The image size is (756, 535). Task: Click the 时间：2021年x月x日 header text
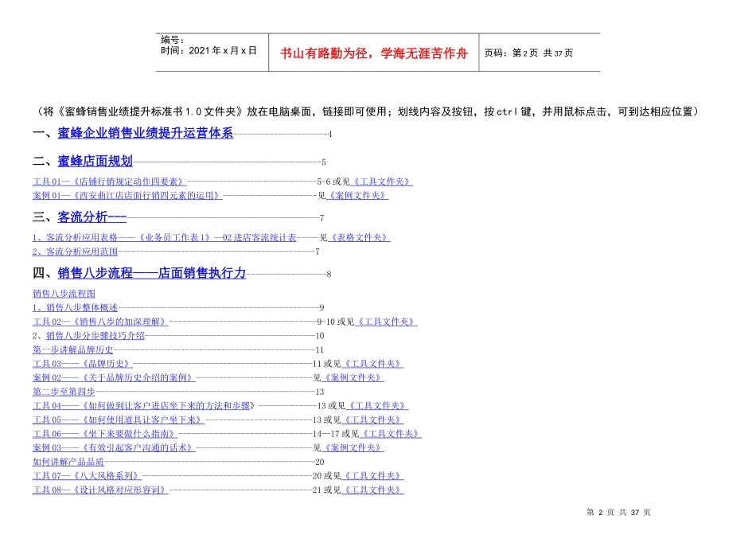point(208,51)
